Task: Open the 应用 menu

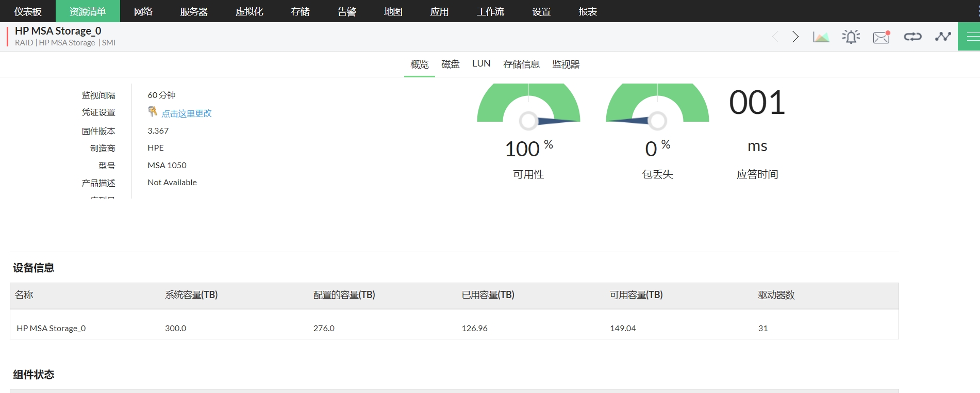Action: coord(440,11)
